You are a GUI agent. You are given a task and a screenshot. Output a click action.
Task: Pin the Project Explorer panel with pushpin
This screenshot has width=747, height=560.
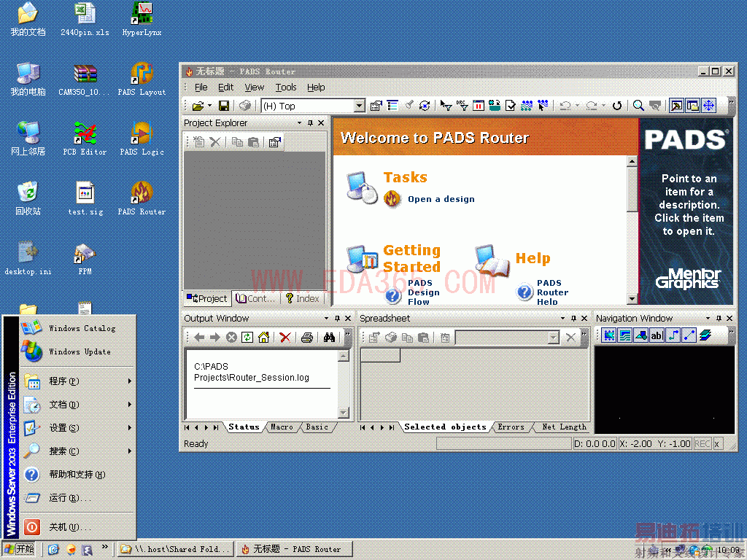(x=310, y=122)
